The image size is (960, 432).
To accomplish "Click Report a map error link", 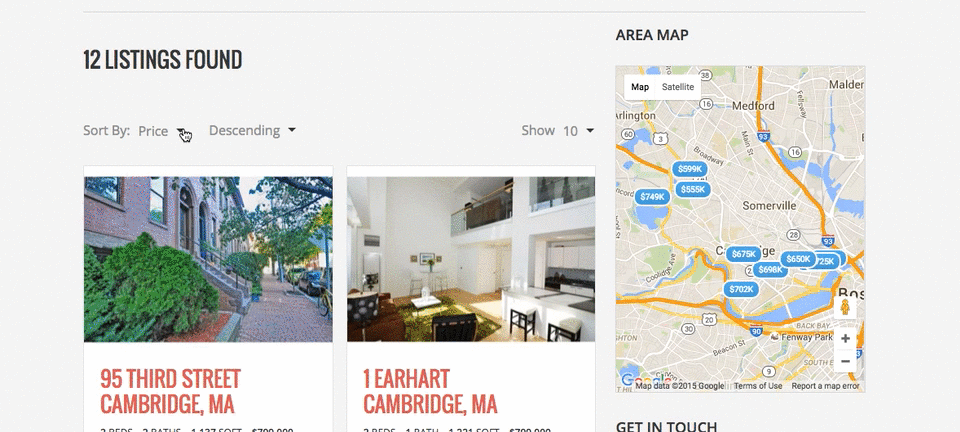I will tap(825, 386).
